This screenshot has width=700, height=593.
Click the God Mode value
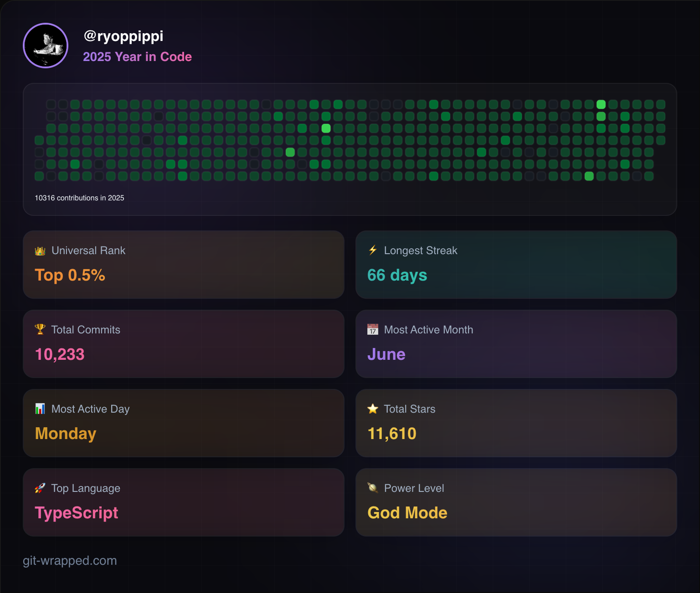pos(407,513)
